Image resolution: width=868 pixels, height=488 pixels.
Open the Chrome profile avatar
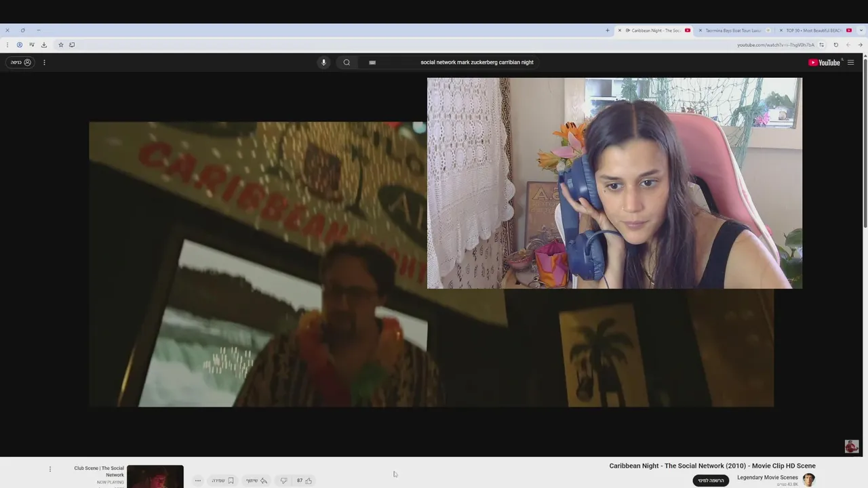[20, 45]
